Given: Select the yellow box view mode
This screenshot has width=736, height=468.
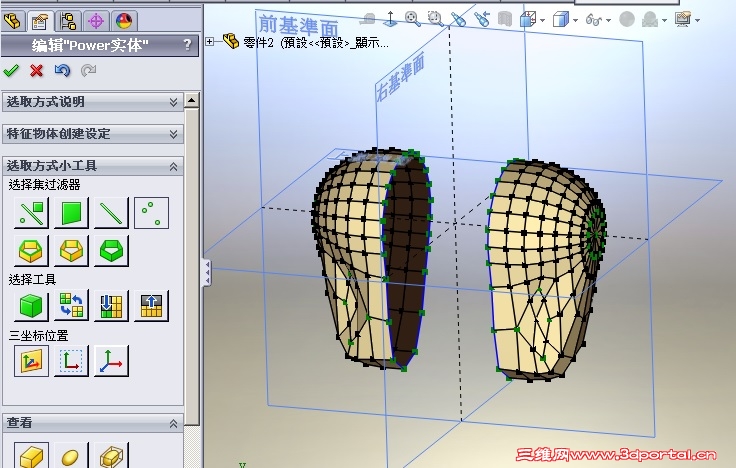Looking at the screenshot, I should 31,455.
